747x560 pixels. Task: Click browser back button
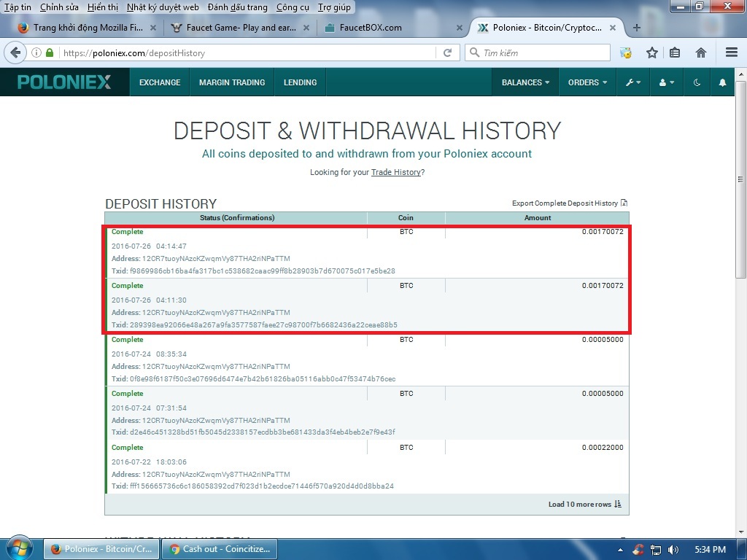pyautogui.click(x=15, y=52)
